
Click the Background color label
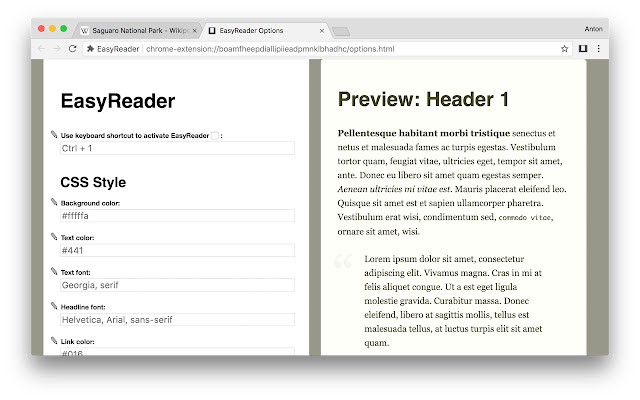pyautogui.click(x=90, y=203)
